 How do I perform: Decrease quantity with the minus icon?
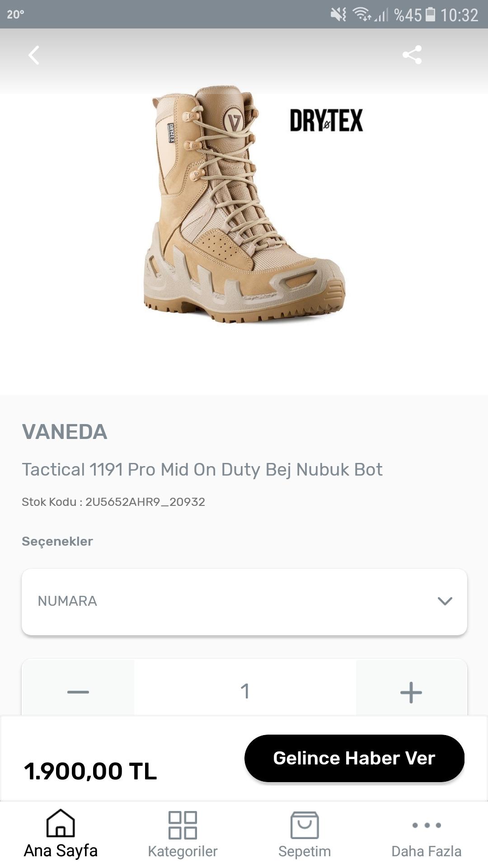pos(78,692)
